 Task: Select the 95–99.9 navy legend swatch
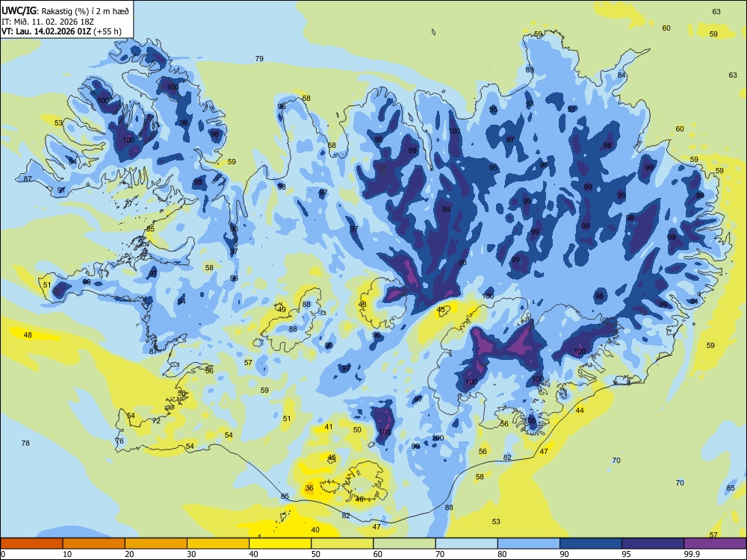tap(653, 544)
